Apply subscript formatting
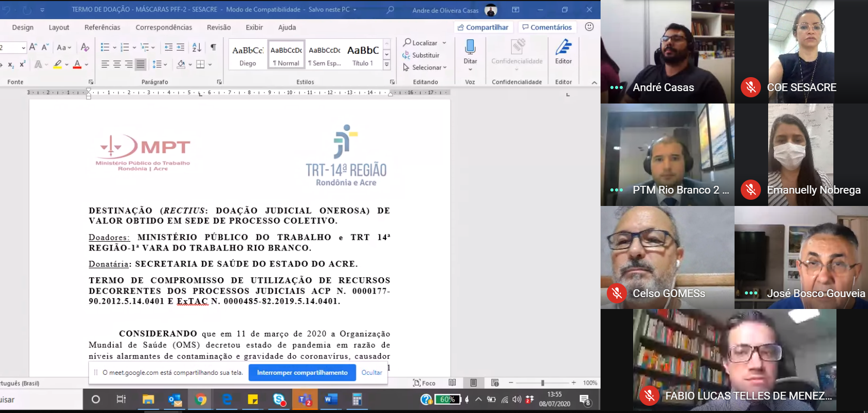 [11, 65]
